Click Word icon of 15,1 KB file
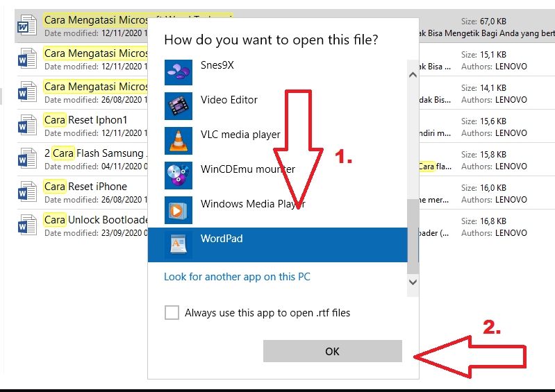Screen dimensions: 555x392 tap(27, 58)
